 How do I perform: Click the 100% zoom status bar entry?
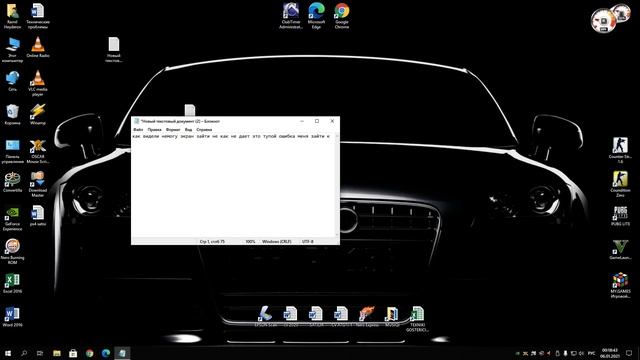[x=250, y=241]
